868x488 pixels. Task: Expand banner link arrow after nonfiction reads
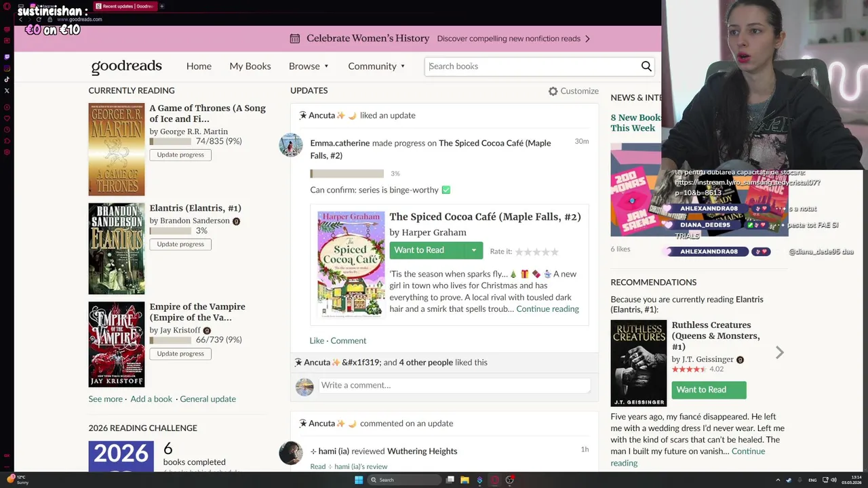click(587, 39)
